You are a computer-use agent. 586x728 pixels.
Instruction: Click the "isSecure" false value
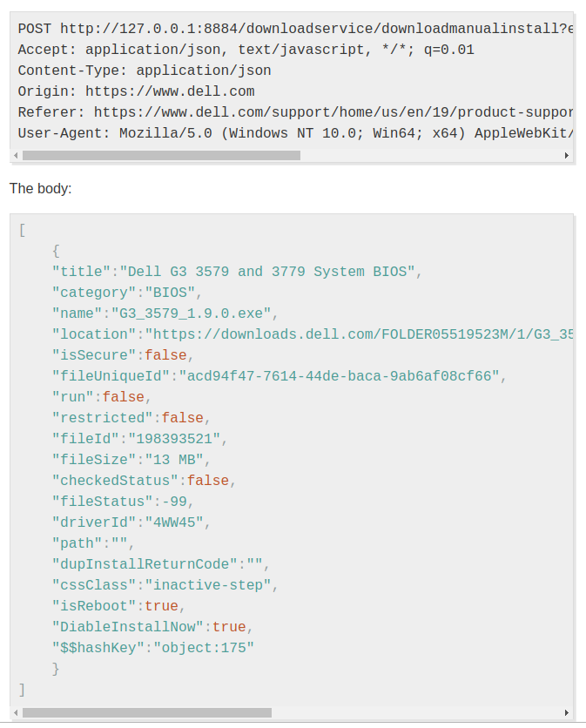point(165,355)
